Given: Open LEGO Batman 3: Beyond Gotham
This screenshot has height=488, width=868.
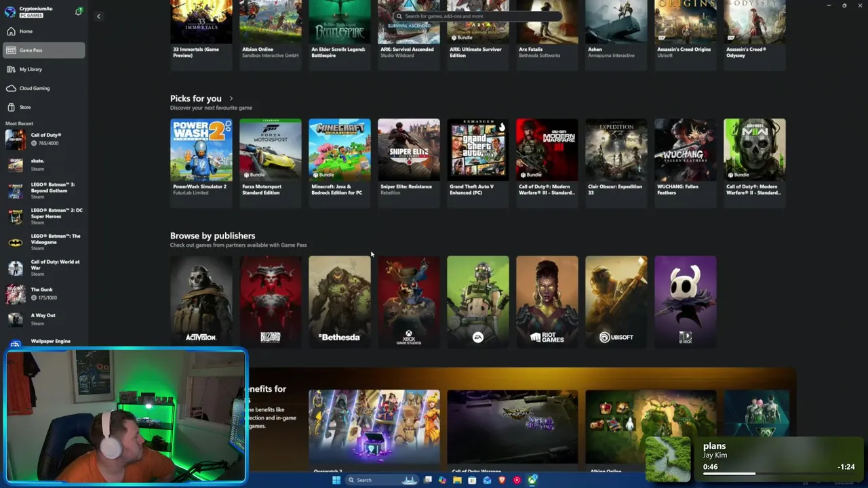Looking at the screenshot, I should (x=44, y=190).
